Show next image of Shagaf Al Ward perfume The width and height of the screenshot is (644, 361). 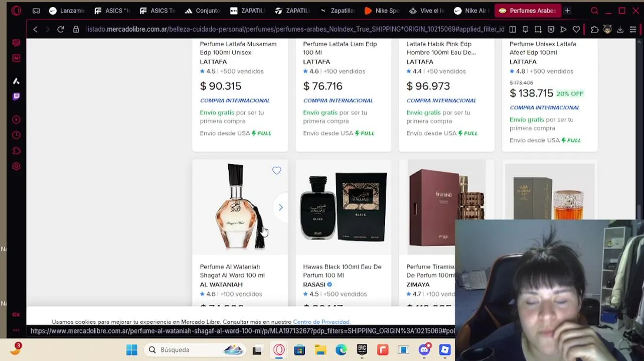coord(281,207)
